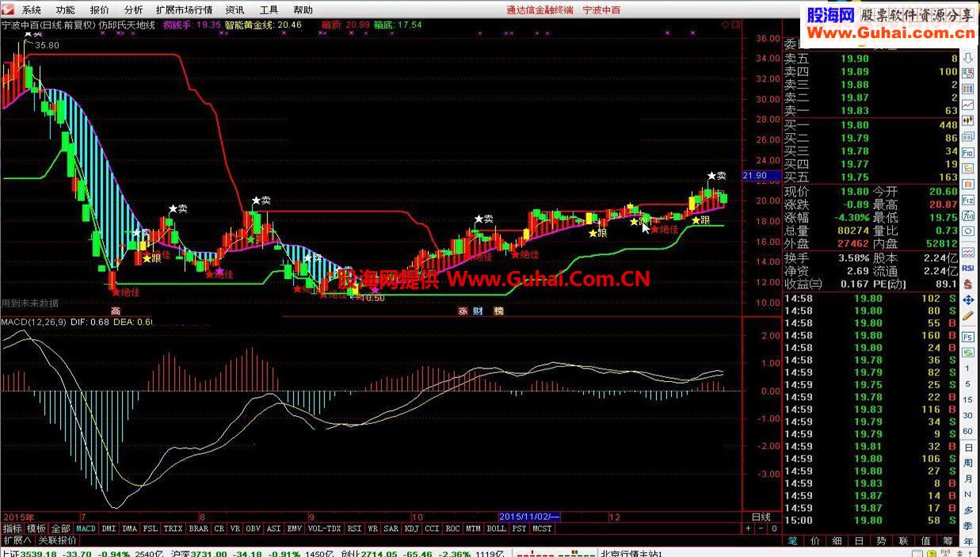Select the 全部 tab
This screenshot has width=980, height=557.
[61, 528]
